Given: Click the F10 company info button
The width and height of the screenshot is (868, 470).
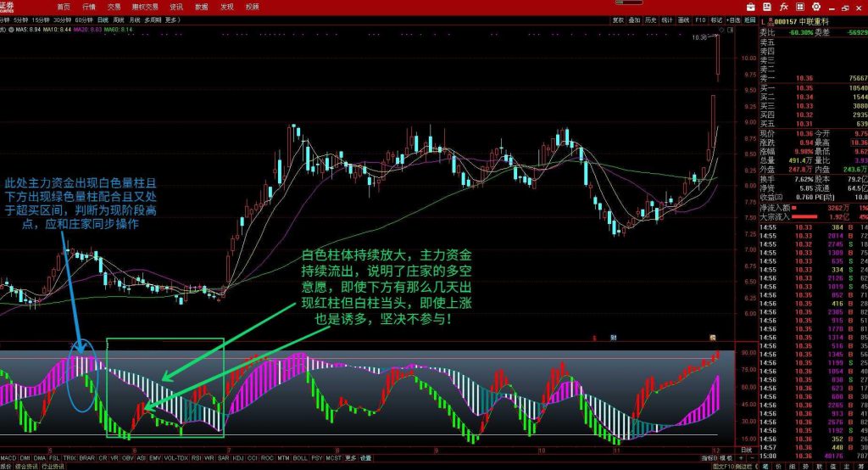Looking at the screenshot, I should pyautogui.click(x=700, y=19).
